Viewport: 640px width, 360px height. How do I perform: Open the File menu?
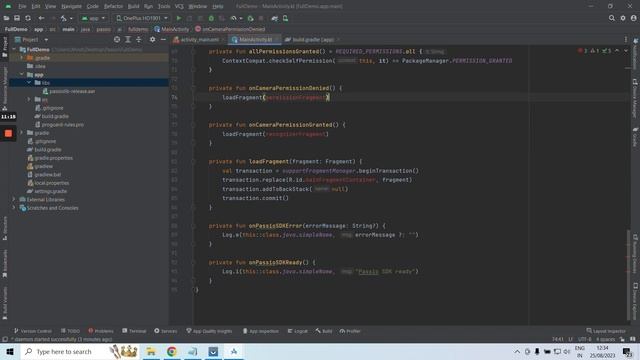coord(22,7)
